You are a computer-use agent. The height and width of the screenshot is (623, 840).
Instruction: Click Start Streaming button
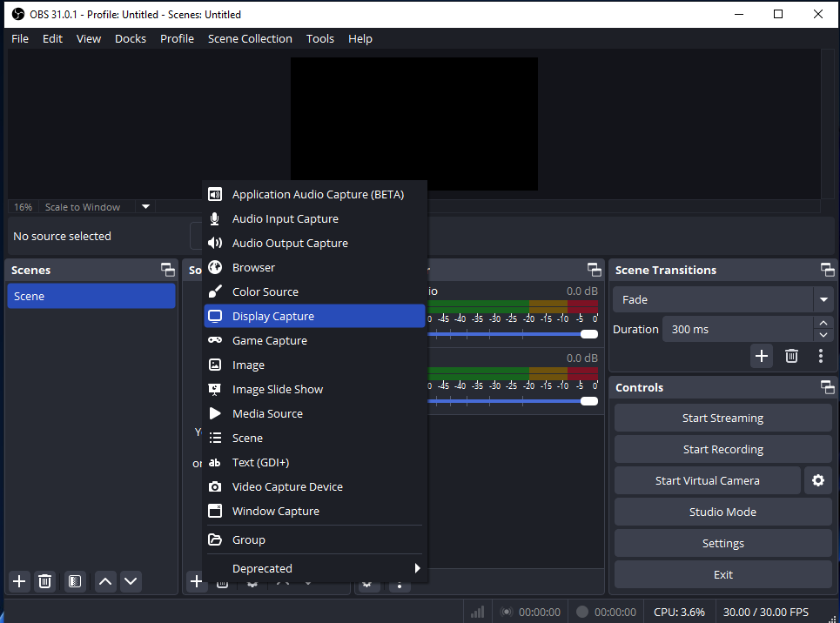pyautogui.click(x=722, y=418)
